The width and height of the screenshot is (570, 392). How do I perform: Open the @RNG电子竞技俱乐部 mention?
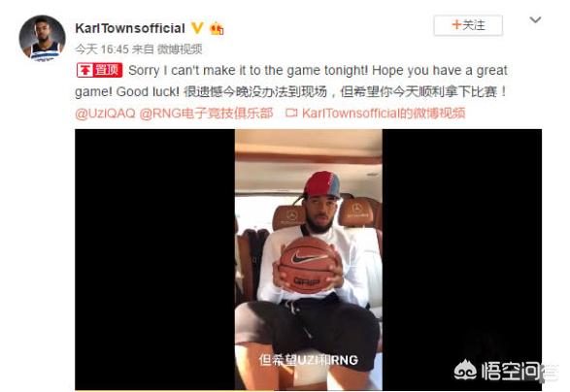(206, 114)
